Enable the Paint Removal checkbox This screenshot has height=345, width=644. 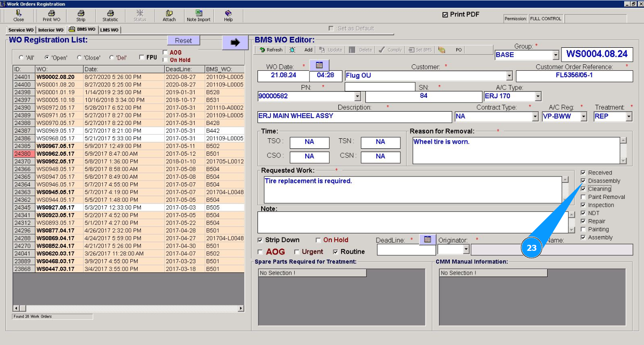[x=583, y=197]
